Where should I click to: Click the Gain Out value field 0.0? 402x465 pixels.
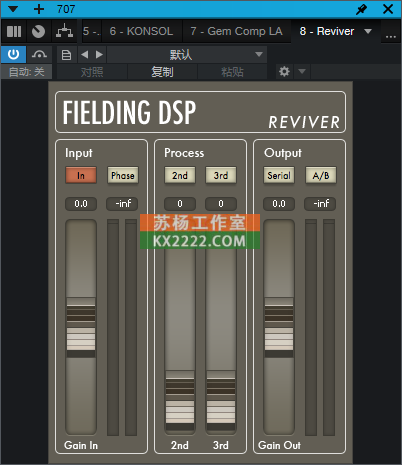[279, 204]
